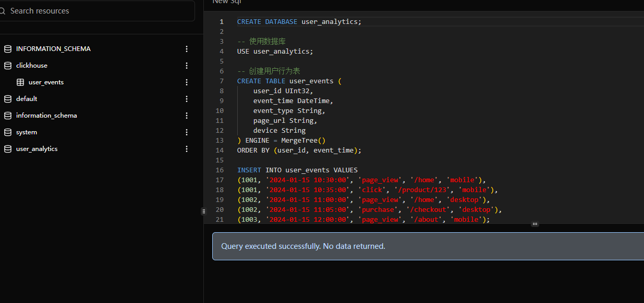Click the Search resources input field

[x=97, y=11]
